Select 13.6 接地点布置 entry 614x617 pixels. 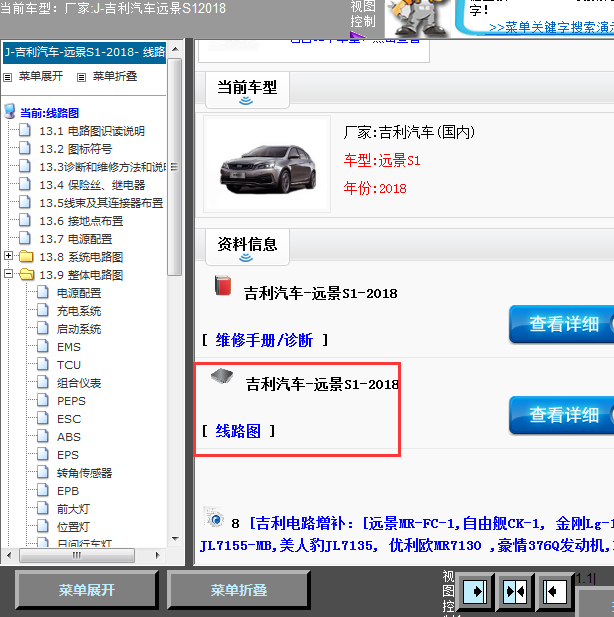[x=81, y=221]
